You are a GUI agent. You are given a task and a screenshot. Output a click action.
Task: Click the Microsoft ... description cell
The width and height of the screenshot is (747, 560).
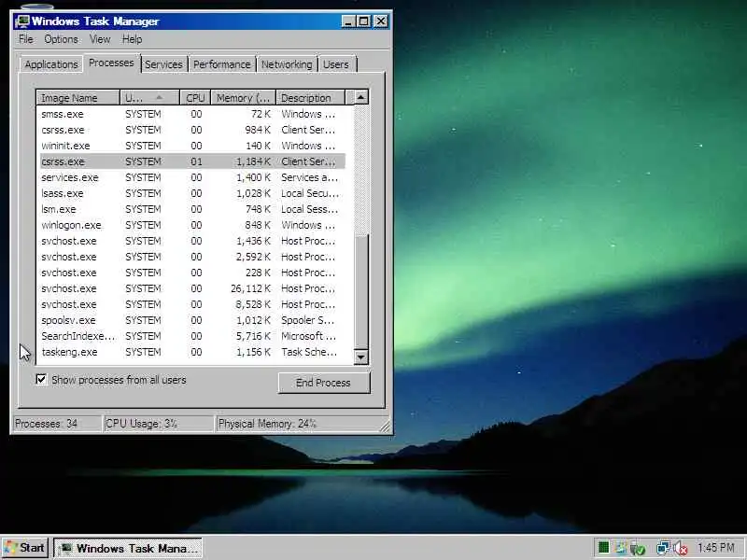click(x=308, y=336)
